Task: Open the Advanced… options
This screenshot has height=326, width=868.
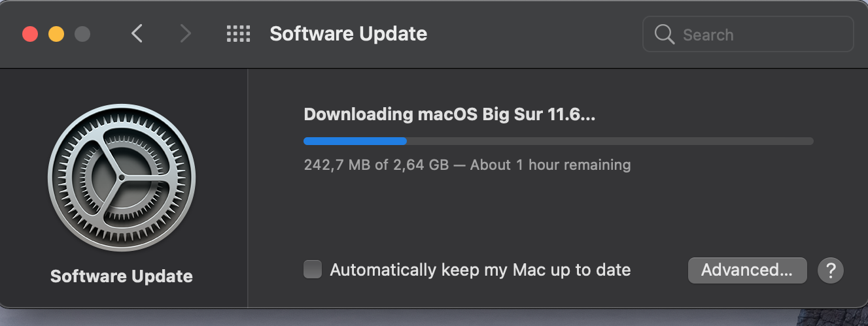Action: pyautogui.click(x=747, y=270)
